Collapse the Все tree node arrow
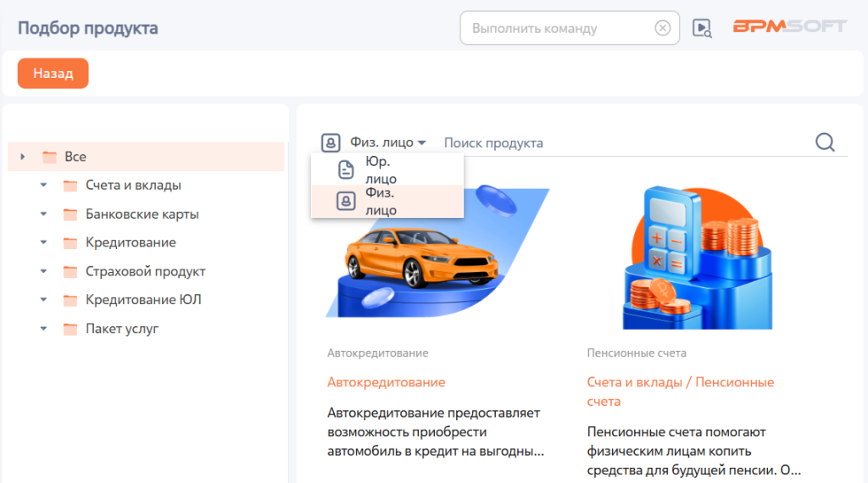Viewport: 868px width, 483px height. (x=23, y=157)
